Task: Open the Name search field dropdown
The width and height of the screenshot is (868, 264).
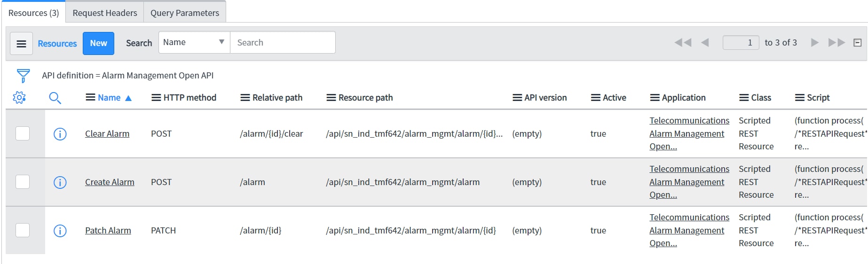Action: 194,42
